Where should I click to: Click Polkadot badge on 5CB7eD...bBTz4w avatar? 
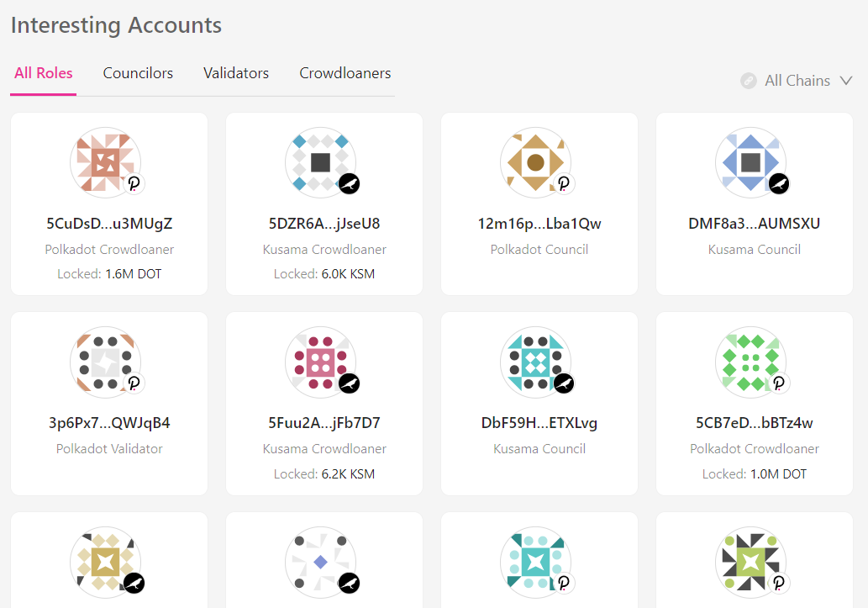click(779, 383)
